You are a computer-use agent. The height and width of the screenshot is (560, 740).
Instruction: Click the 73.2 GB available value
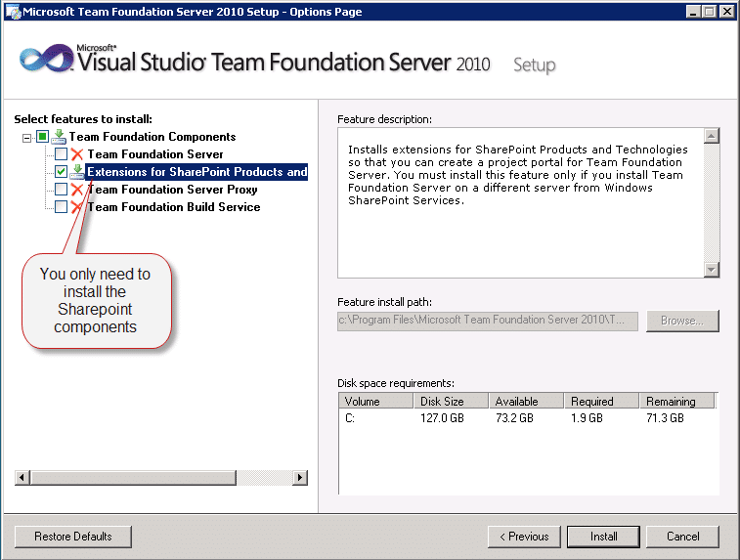[514, 418]
